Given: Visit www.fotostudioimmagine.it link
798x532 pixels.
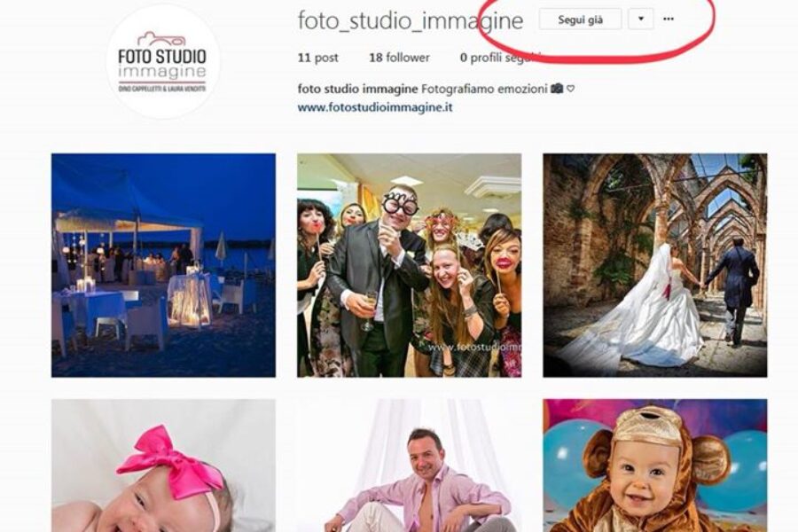Looking at the screenshot, I should 375,107.
